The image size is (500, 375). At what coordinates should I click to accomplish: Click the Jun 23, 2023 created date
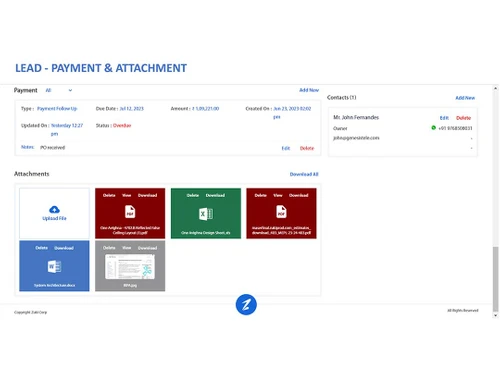click(292, 113)
